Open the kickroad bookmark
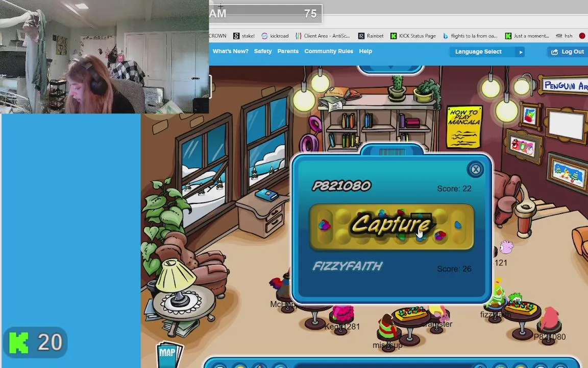The width and height of the screenshot is (588, 368). pos(275,36)
